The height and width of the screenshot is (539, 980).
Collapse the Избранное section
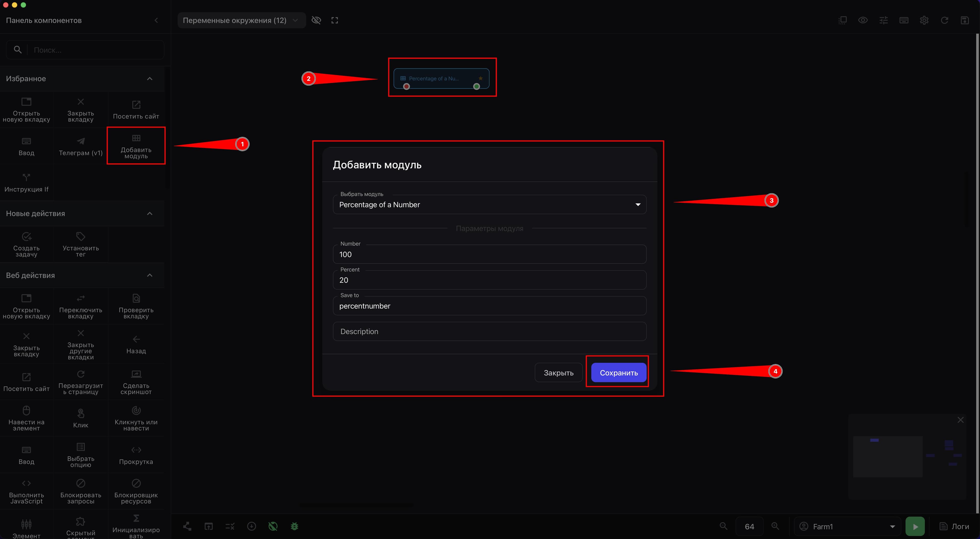(x=150, y=78)
